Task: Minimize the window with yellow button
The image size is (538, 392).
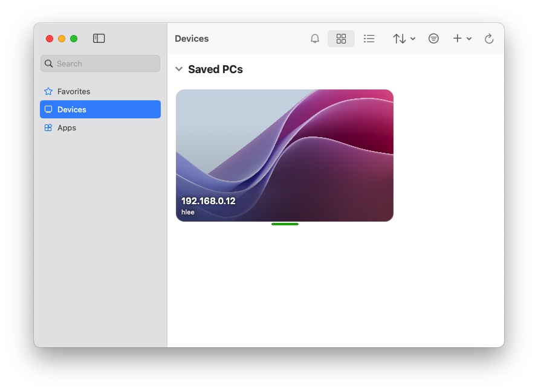Action: [x=62, y=39]
